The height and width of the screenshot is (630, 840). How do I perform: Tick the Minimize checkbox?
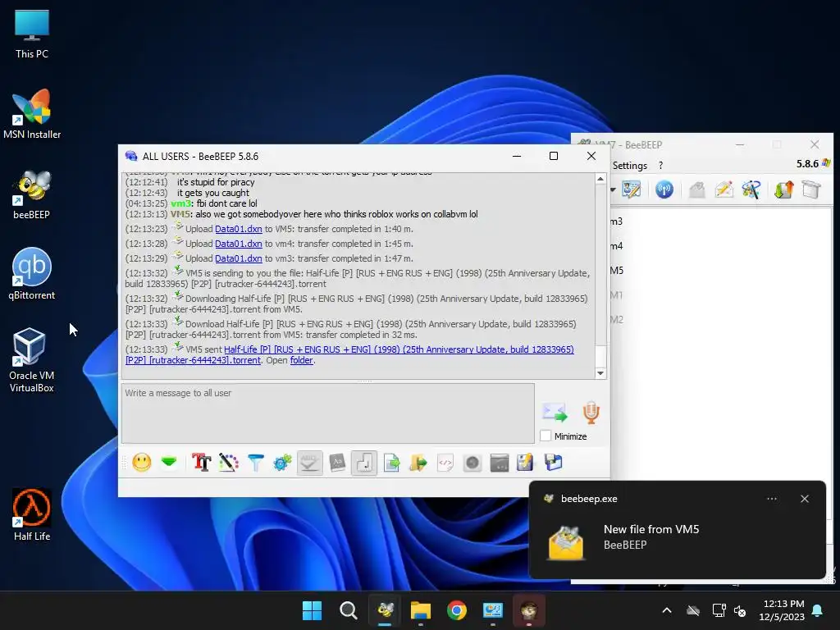(x=546, y=436)
